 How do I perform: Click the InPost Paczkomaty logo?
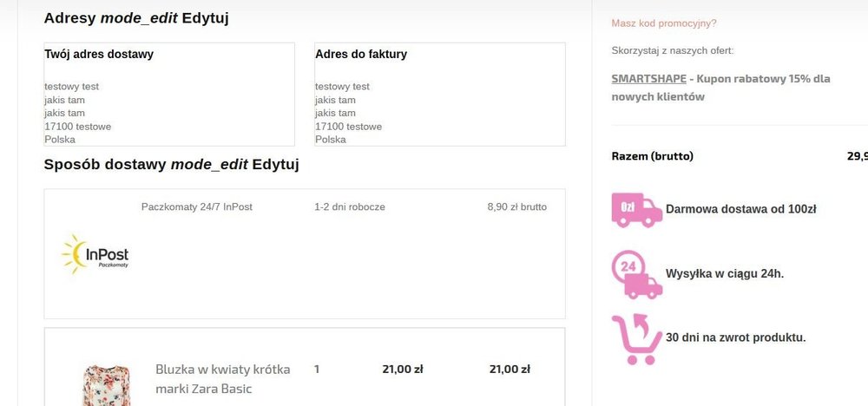95,254
